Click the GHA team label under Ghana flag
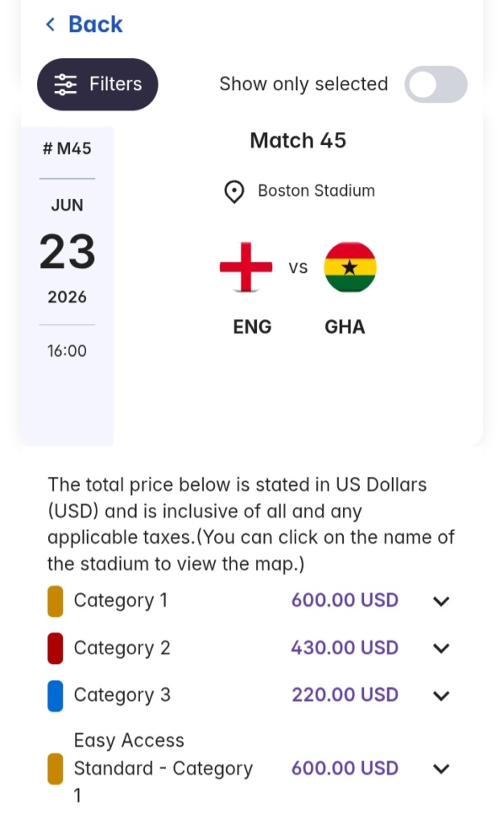The width and height of the screenshot is (504, 825). 345,327
